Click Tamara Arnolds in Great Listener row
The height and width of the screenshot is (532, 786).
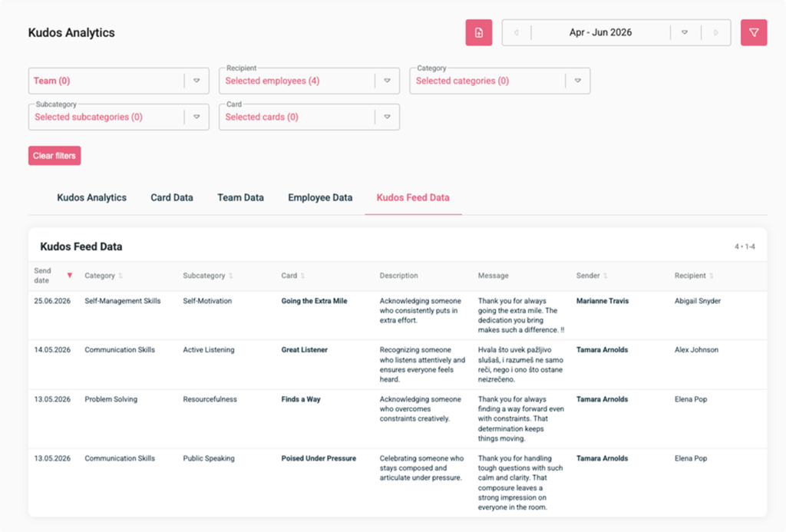[602, 350]
